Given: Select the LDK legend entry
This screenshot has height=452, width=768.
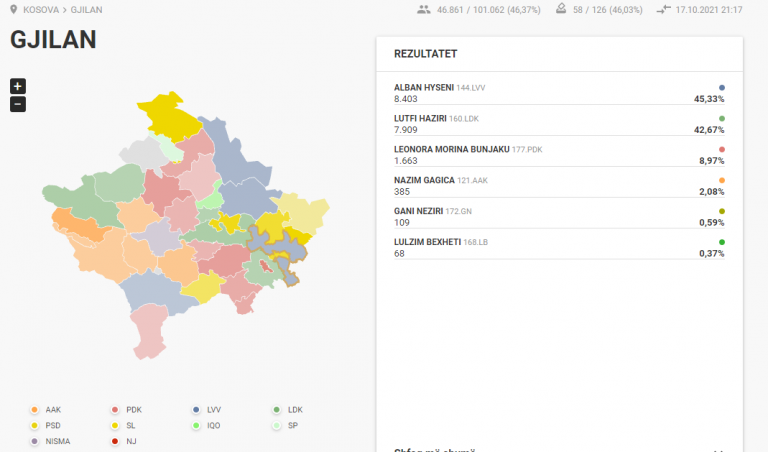Looking at the screenshot, I should [x=288, y=409].
